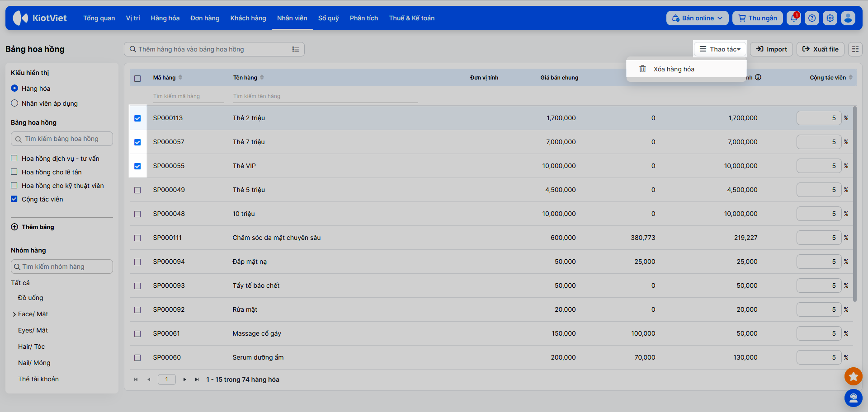Viewport: 868px width, 412px height.
Task: Click the page number box
Action: tap(167, 379)
